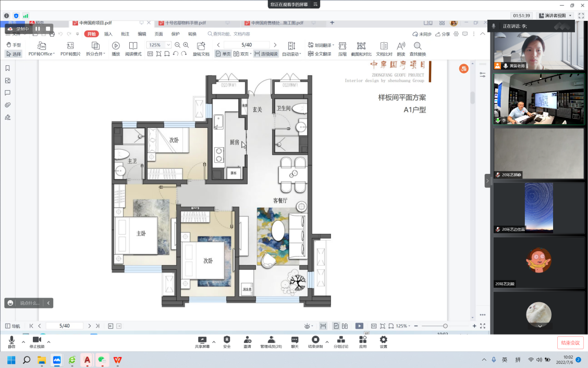Open the bookmark panel in left sidebar
The image size is (588, 368).
point(8,68)
